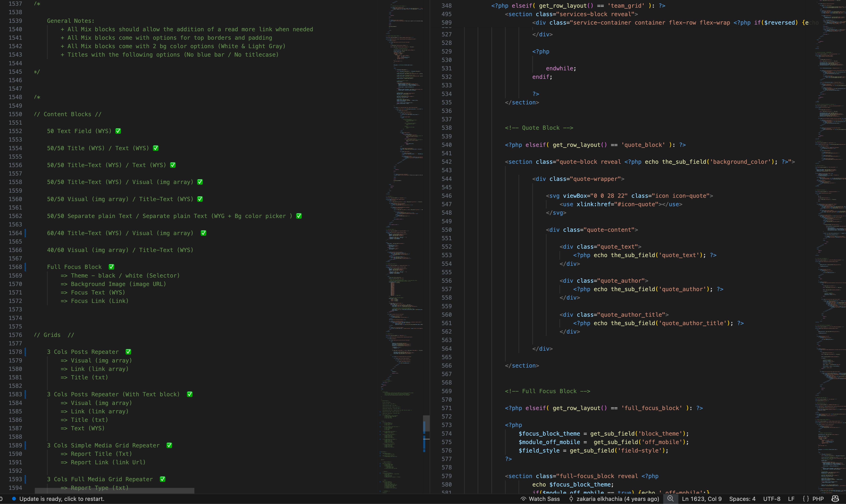Click line number 540 in right editor
The width and height of the screenshot is (846, 504).
tap(447, 145)
